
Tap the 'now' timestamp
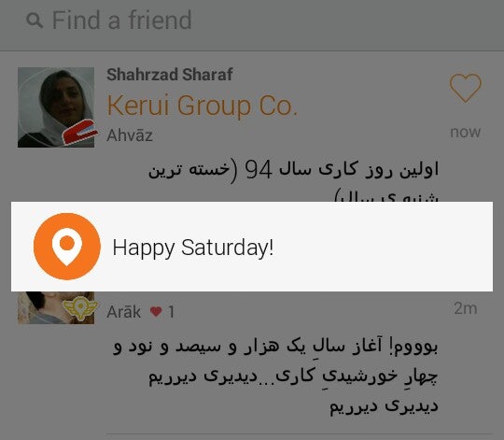pyautogui.click(x=465, y=133)
